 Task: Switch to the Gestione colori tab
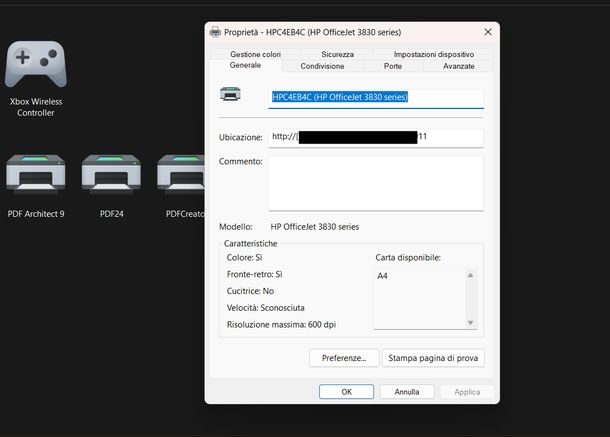(x=255, y=54)
